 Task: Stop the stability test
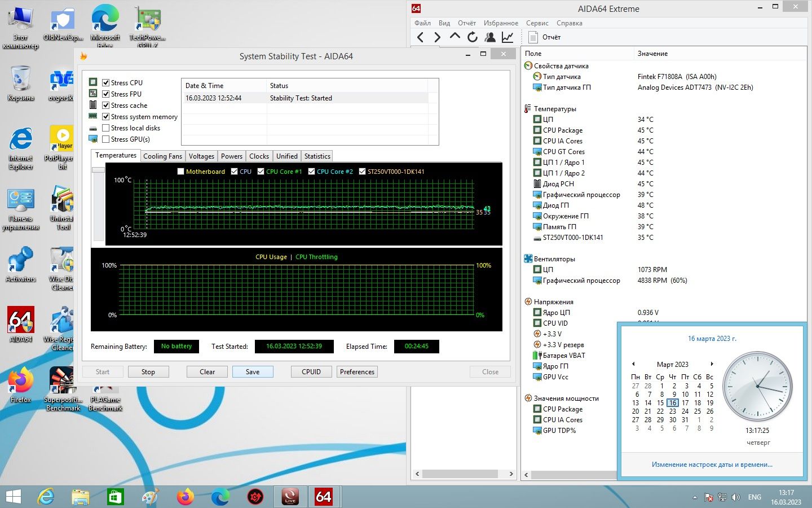[148, 372]
